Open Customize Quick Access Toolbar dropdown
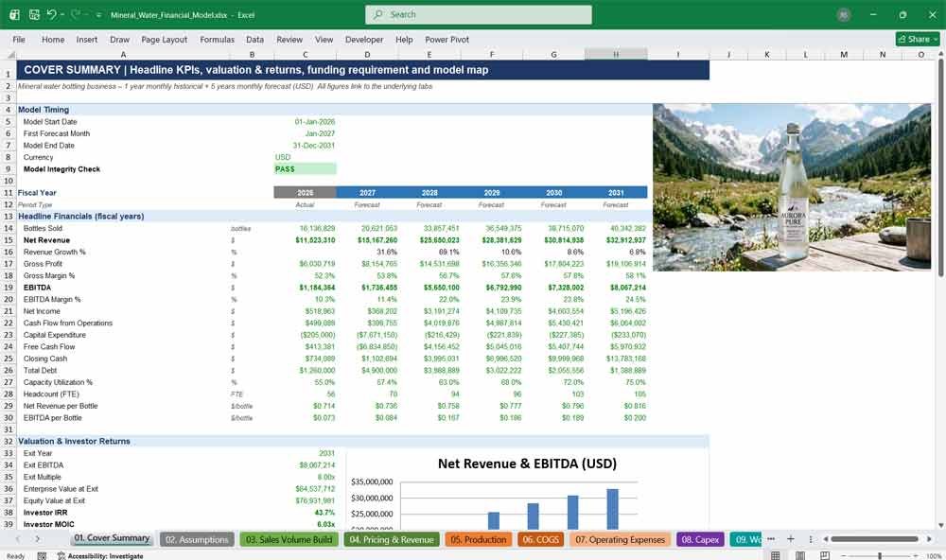946x560 pixels. (x=98, y=15)
